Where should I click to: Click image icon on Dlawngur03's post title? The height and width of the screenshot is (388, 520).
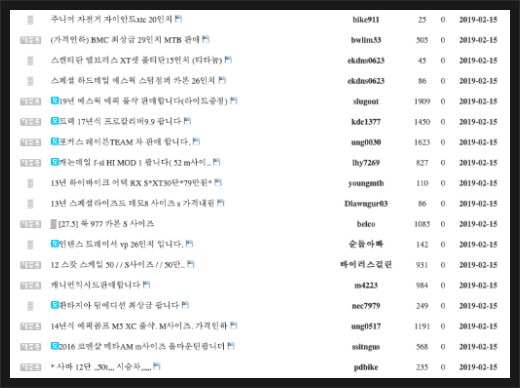[221, 202]
